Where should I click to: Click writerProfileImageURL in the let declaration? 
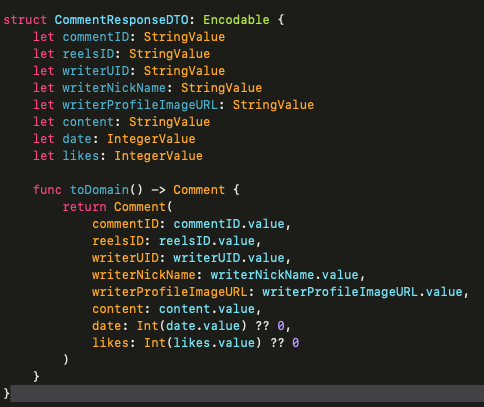[140, 105]
